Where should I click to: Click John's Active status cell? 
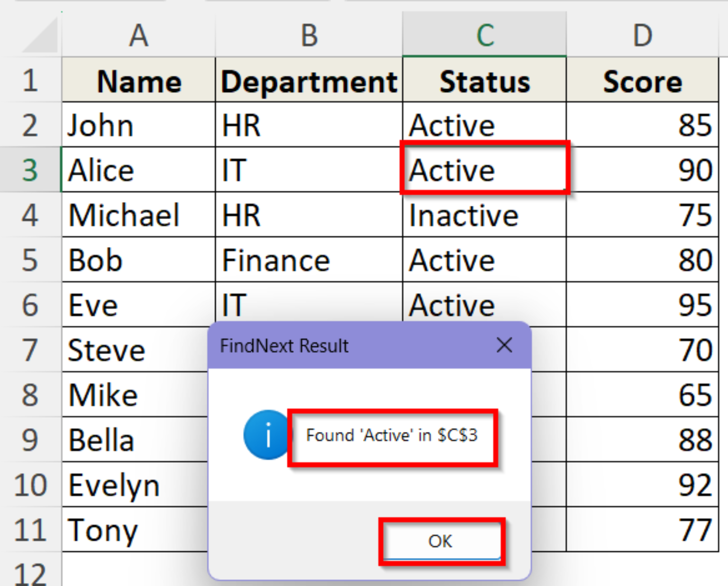pos(484,125)
